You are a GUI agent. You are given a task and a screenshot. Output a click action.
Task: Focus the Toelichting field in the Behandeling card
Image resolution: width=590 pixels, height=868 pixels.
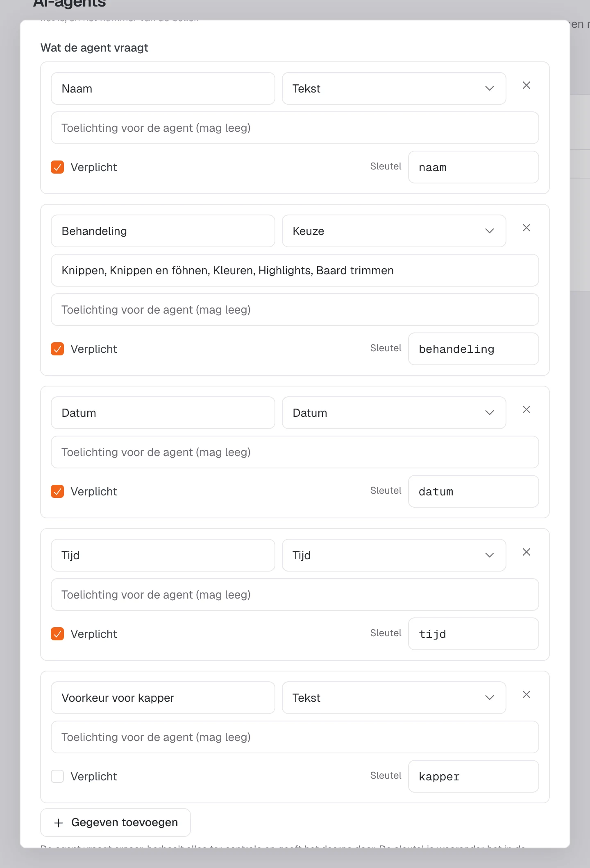pyautogui.click(x=295, y=310)
